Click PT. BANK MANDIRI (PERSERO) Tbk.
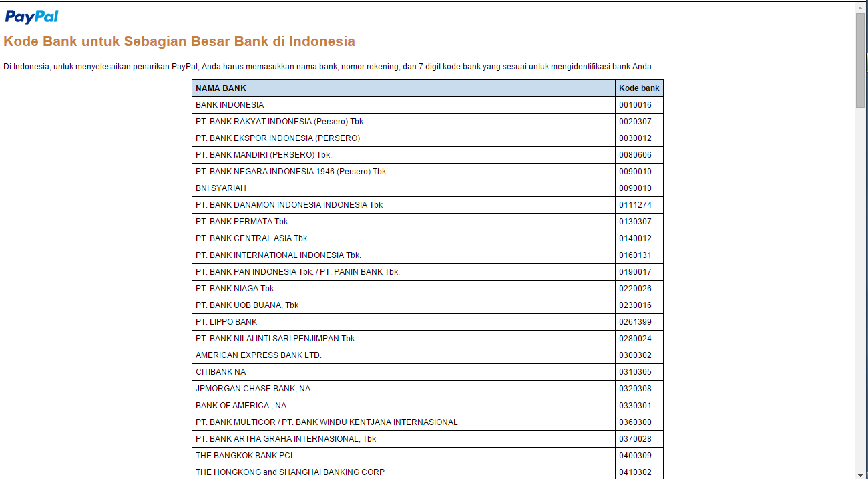This screenshot has height=479, width=868. point(264,155)
